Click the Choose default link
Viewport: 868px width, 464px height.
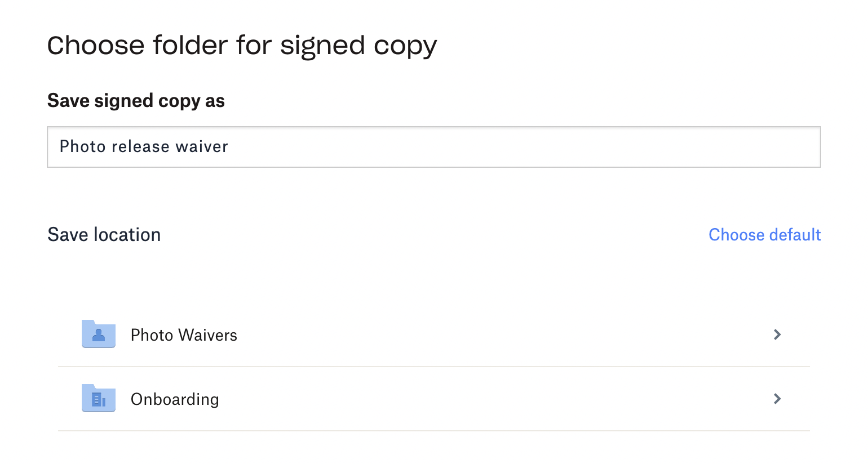[x=764, y=235]
